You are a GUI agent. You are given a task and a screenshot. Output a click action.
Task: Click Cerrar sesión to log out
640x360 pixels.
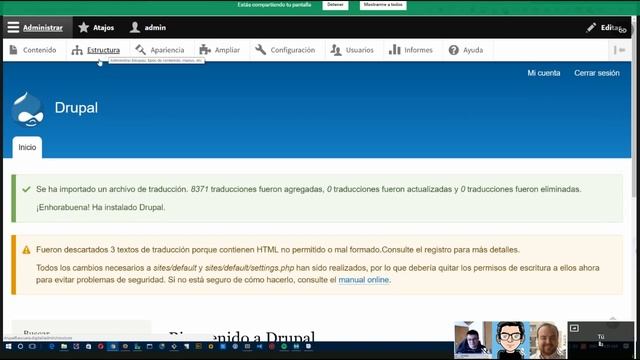coord(597,73)
